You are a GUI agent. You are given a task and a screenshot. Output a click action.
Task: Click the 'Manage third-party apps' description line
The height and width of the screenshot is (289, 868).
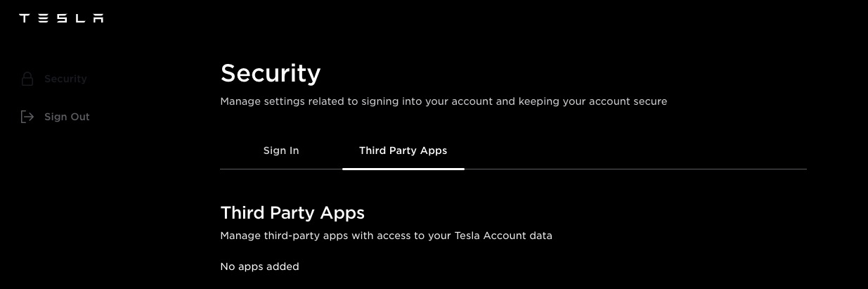[386, 236]
